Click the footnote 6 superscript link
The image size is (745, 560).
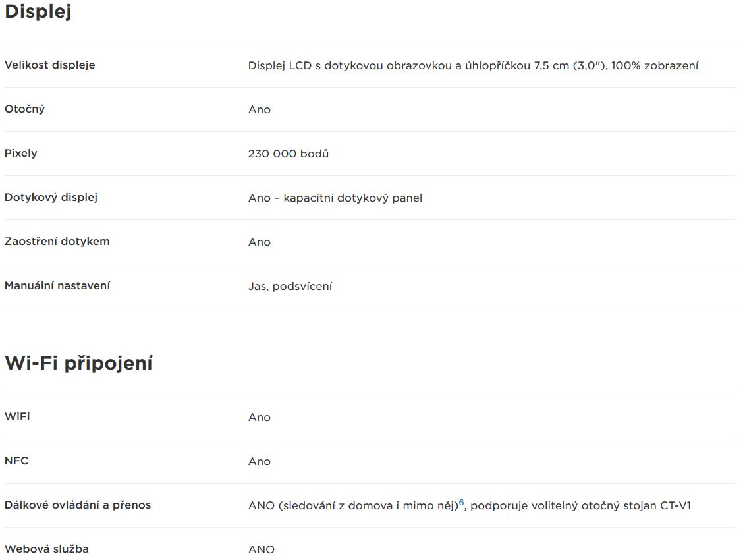point(461,502)
